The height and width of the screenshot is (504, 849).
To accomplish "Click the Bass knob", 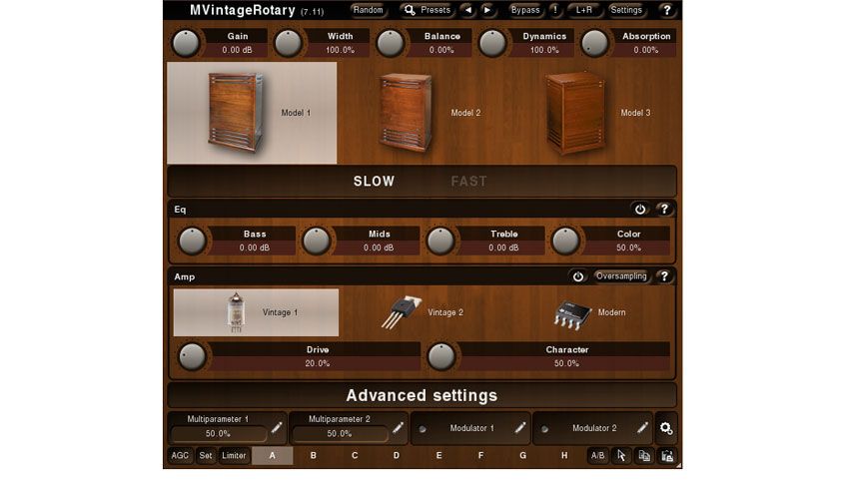I will coord(192,241).
